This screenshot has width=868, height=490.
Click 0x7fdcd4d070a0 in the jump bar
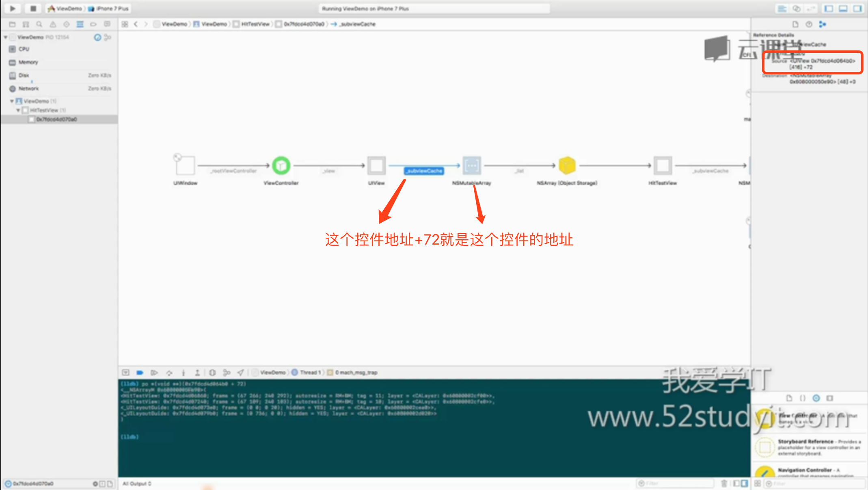[300, 24]
